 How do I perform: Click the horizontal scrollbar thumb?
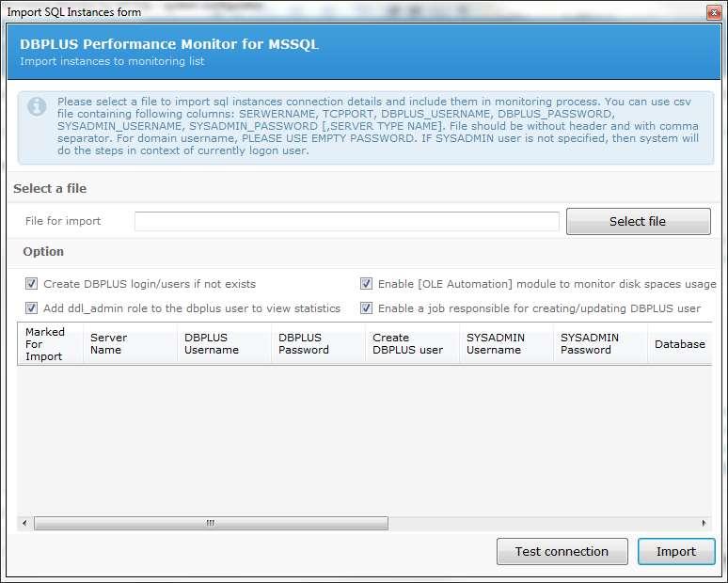coord(211,523)
